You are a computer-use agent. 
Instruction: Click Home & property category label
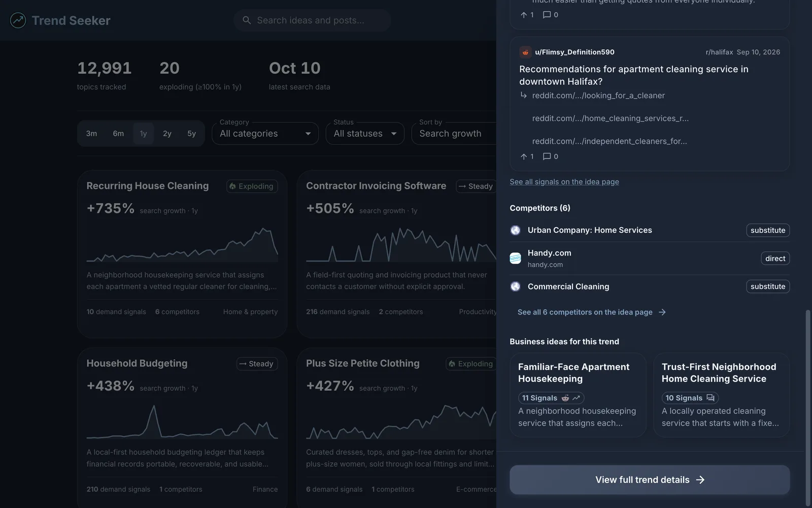click(x=250, y=312)
